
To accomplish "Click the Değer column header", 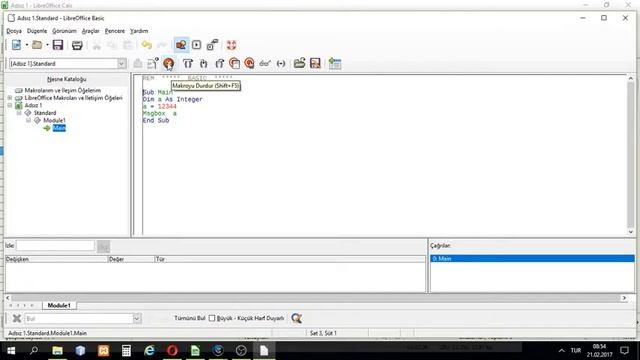I will (131, 259).
